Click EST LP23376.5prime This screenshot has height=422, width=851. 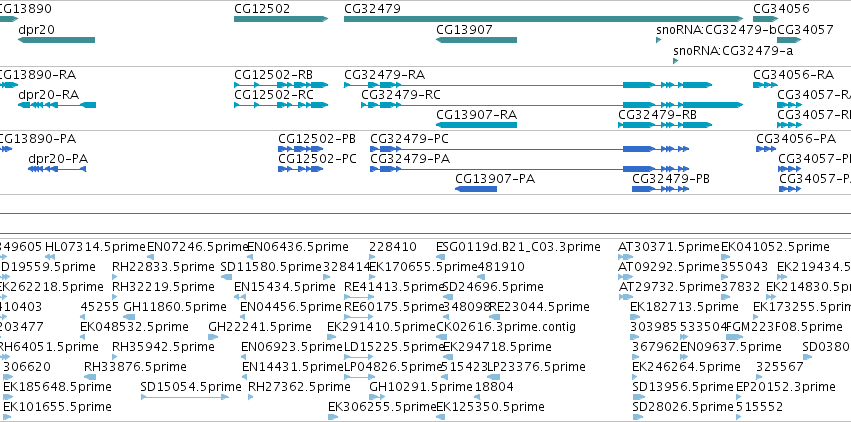(536, 366)
